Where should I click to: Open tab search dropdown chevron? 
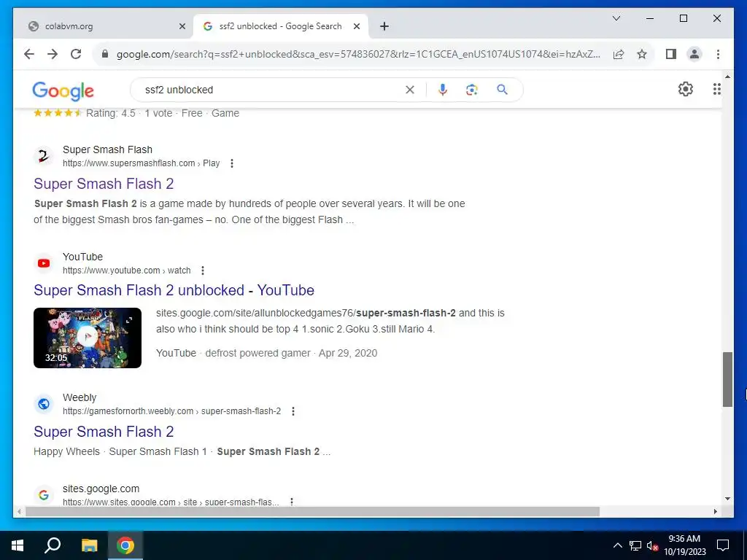tap(616, 18)
